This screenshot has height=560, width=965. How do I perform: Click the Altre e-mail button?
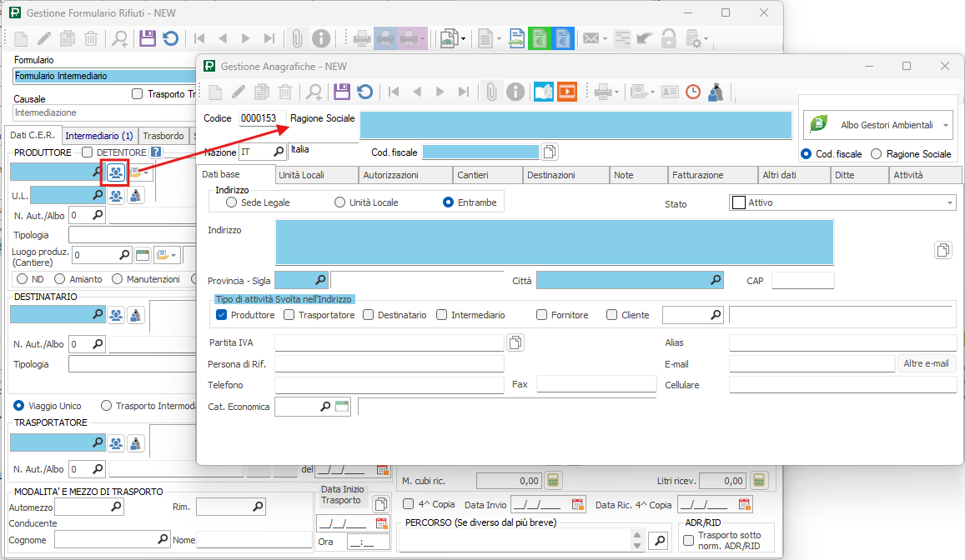[x=927, y=363]
